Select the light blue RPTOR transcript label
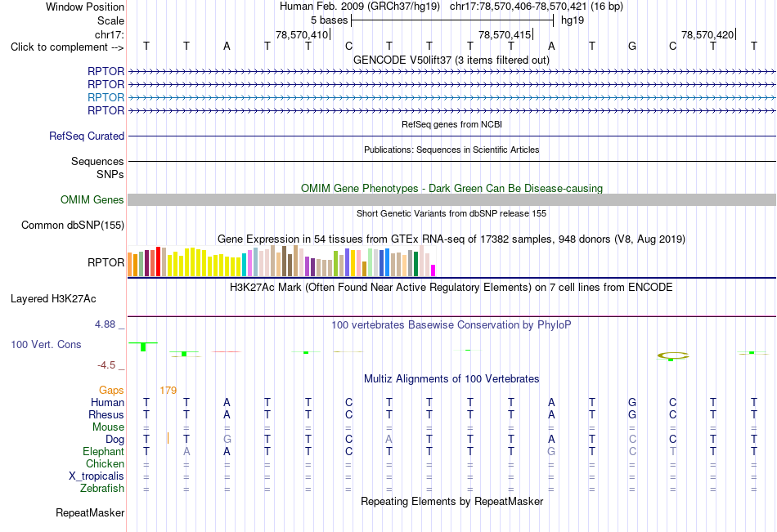This screenshot has height=532, width=777. (106, 97)
